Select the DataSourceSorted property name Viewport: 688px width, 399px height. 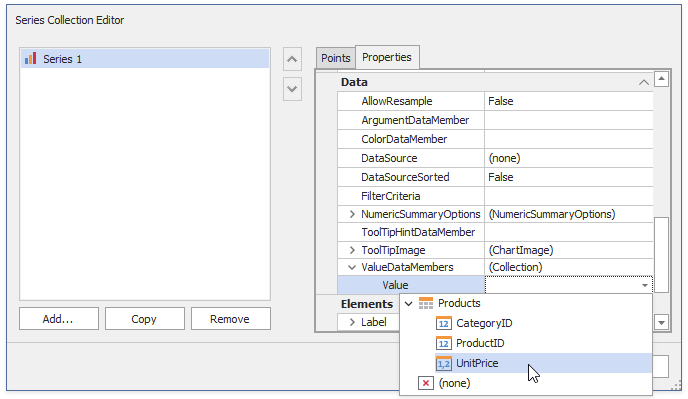(x=405, y=177)
